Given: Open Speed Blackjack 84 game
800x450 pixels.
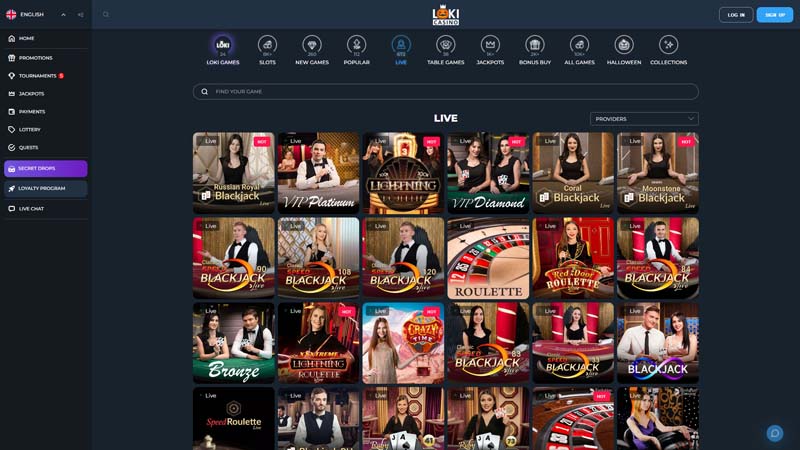Looking at the screenshot, I should 658,258.
